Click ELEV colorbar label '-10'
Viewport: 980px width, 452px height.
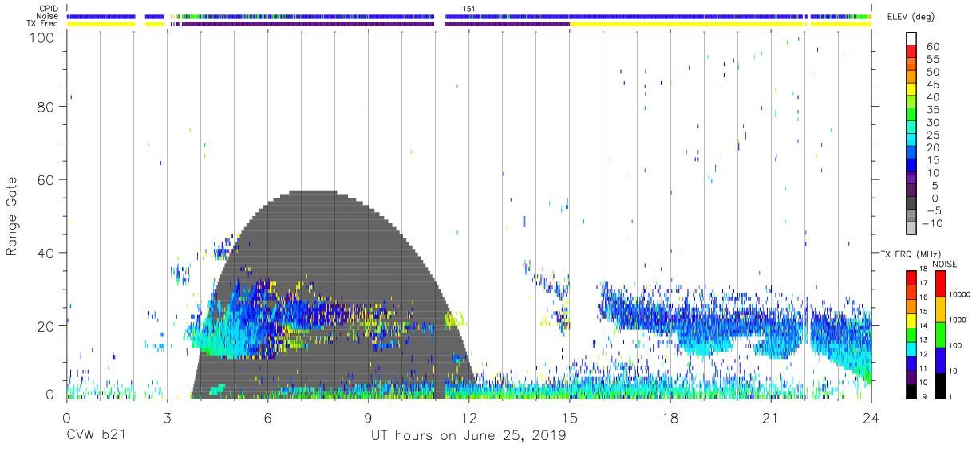pyautogui.click(x=934, y=223)
